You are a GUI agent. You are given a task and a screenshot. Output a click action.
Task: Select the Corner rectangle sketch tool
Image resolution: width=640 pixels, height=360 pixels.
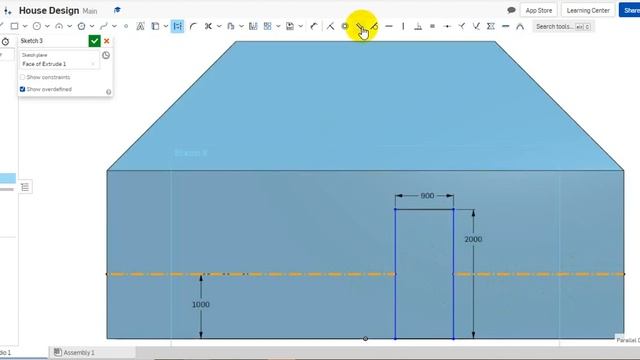[14, 26]
